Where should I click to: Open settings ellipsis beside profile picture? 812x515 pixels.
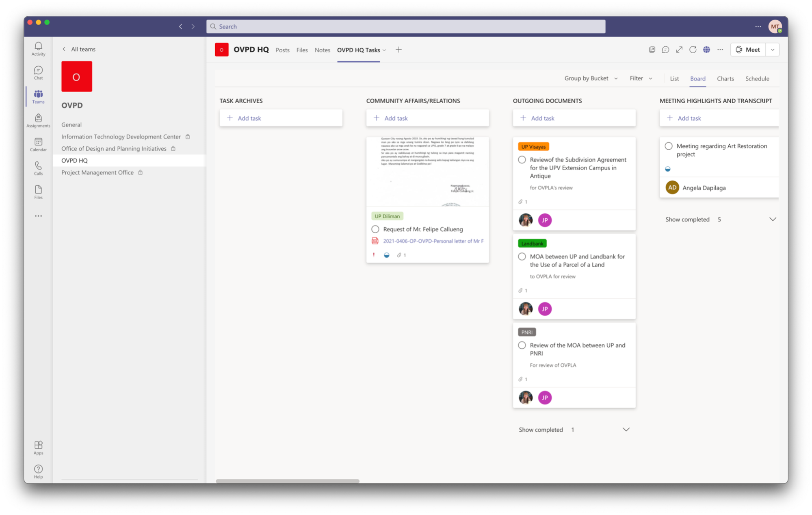coord(758,26)
